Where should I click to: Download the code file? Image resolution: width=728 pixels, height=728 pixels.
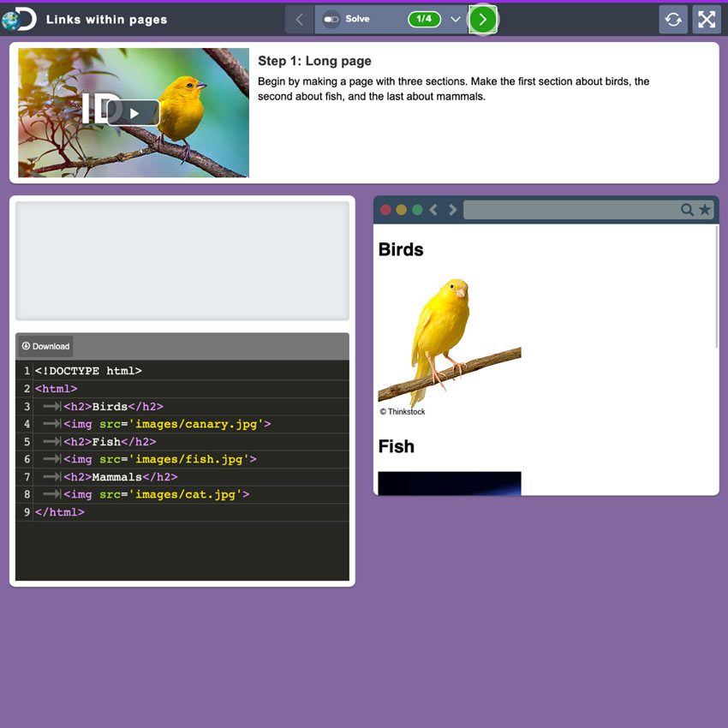pyautogui.click(x=45, y=346)
